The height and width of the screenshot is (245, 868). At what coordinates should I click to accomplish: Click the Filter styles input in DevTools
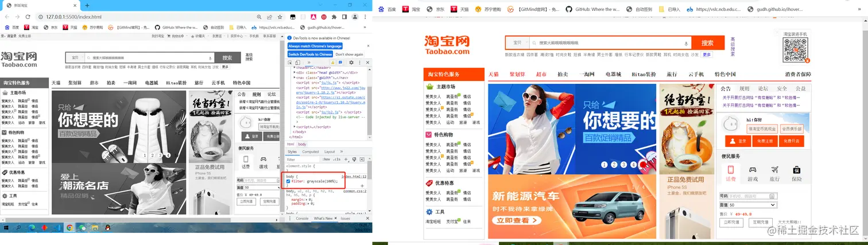coord(303,160)
